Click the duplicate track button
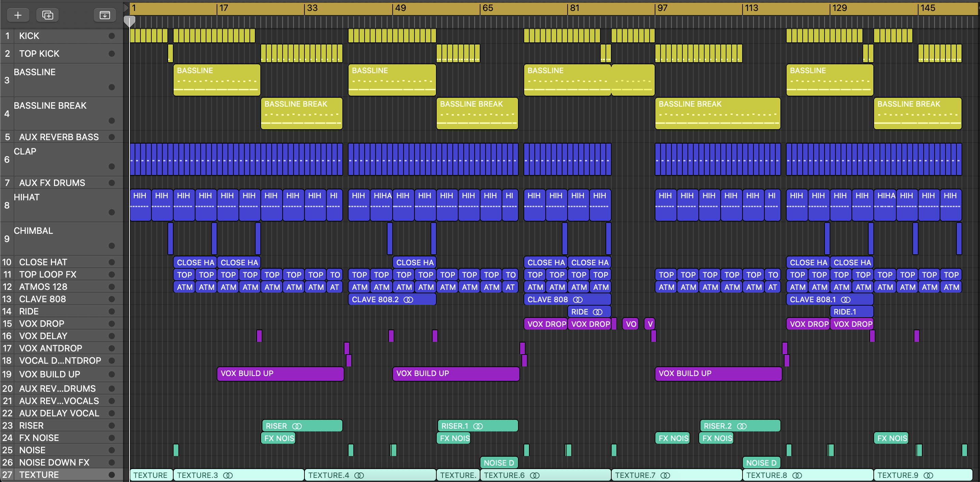The height and width of the screenshot is (482, 980). click(x=47, y=15)
